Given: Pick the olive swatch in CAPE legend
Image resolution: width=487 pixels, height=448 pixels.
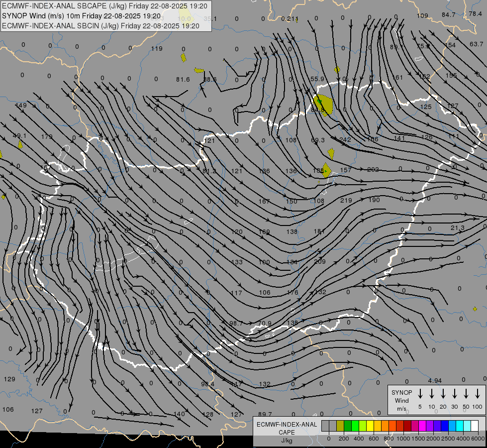Looking at the screenshot, I should click(340, 426).
